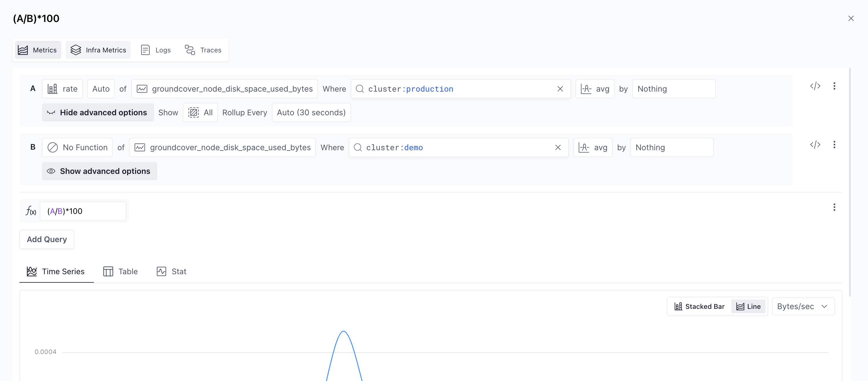Viewport: 868px width, 381px height.
Task: Open code view for query A
Action: coord(815,86)
